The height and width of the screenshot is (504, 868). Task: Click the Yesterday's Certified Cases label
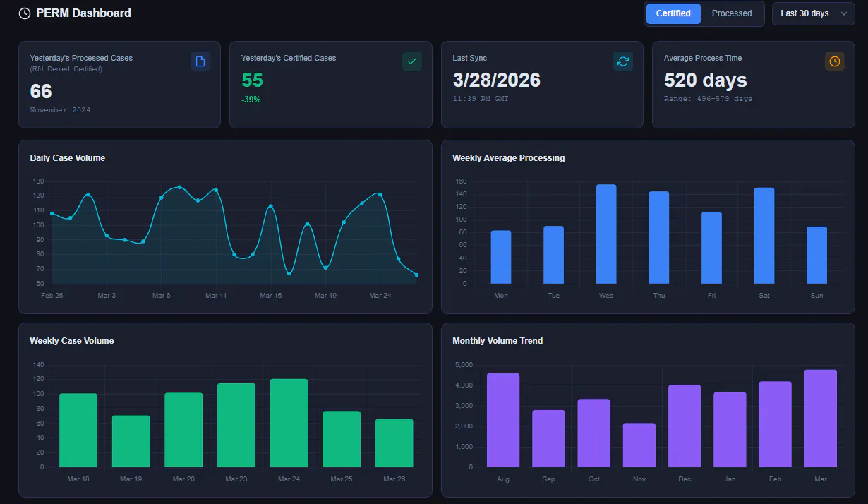(x=289, y=58)
